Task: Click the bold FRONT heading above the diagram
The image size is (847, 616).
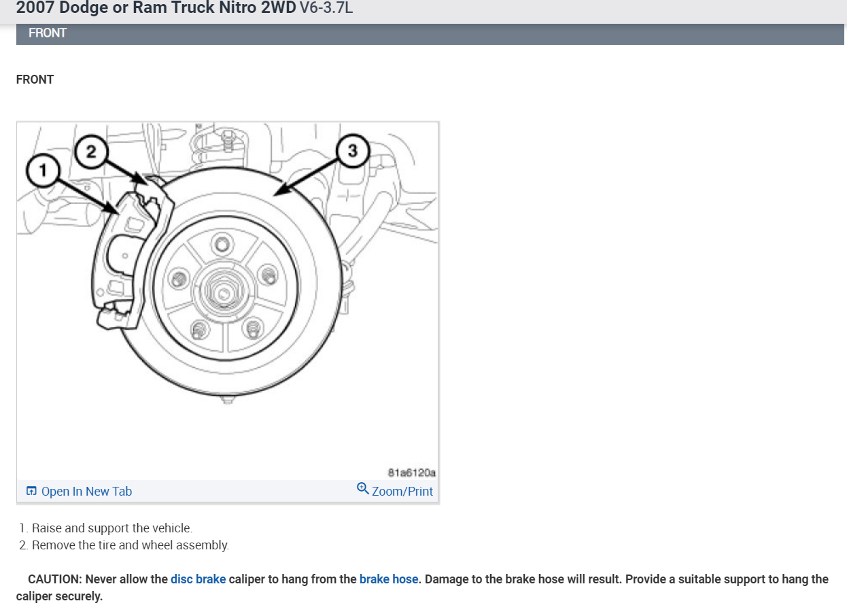Action: (x=35, y=80)
